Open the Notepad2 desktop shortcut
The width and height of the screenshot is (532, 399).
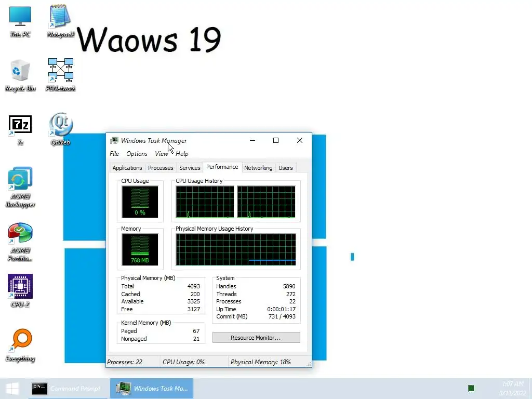(60, 21)
